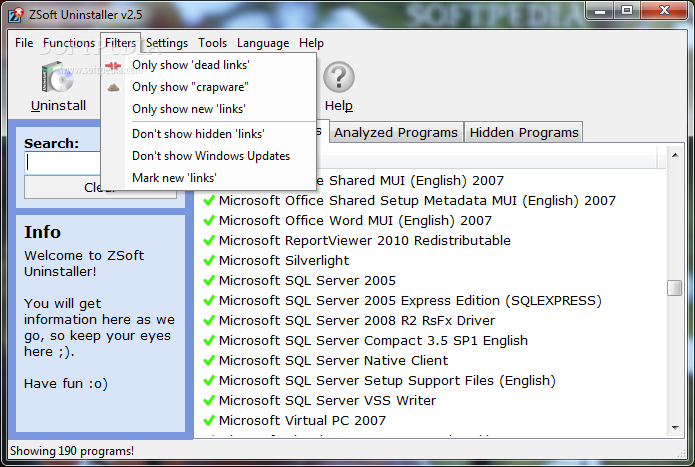This screenshot has height=467, width=695.
Task: Open the Tools menu
Action: 212,43
